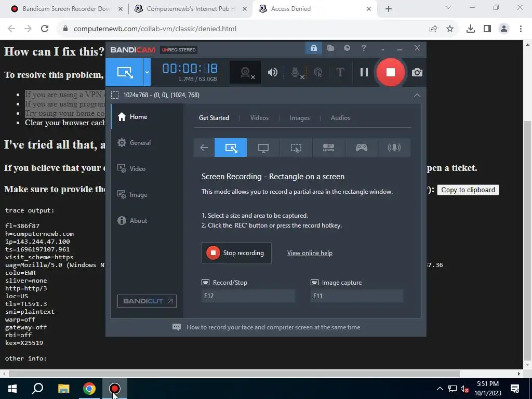Screen dimensions: 532x399
Task: Switch to Bandicam Screen Recorder browser tab
Action: click(x=66, y=9)
